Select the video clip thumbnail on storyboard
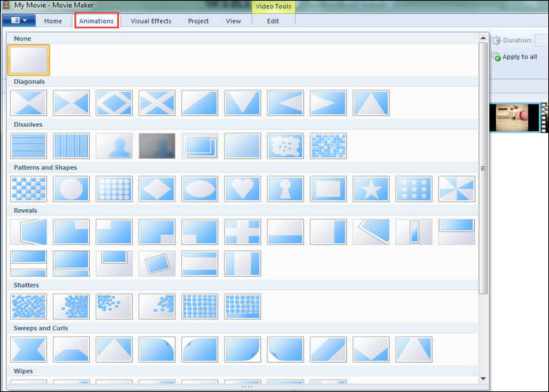Image resolution: width=549 pixels, height=392 pixels. coord(515,118)
